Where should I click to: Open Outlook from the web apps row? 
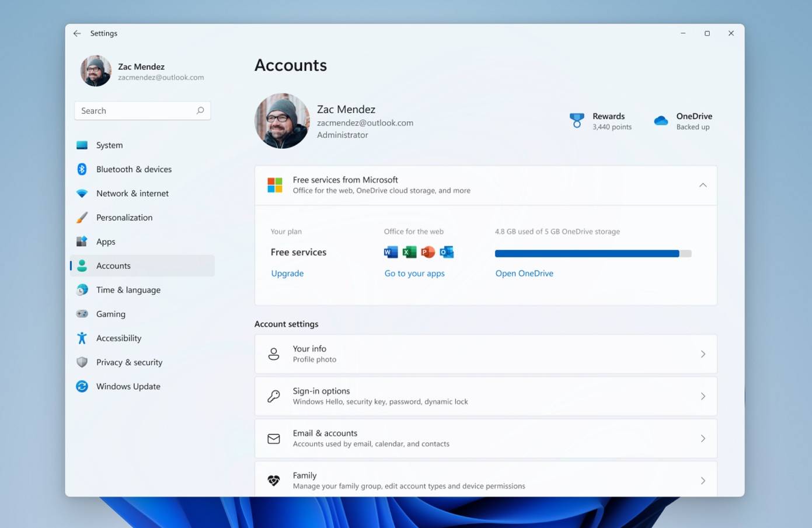point(447,251)
